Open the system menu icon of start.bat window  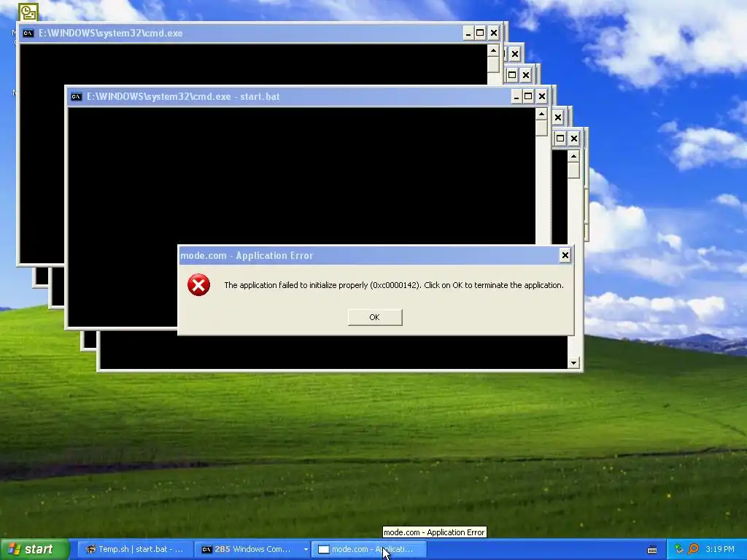[x=76, y=97]
